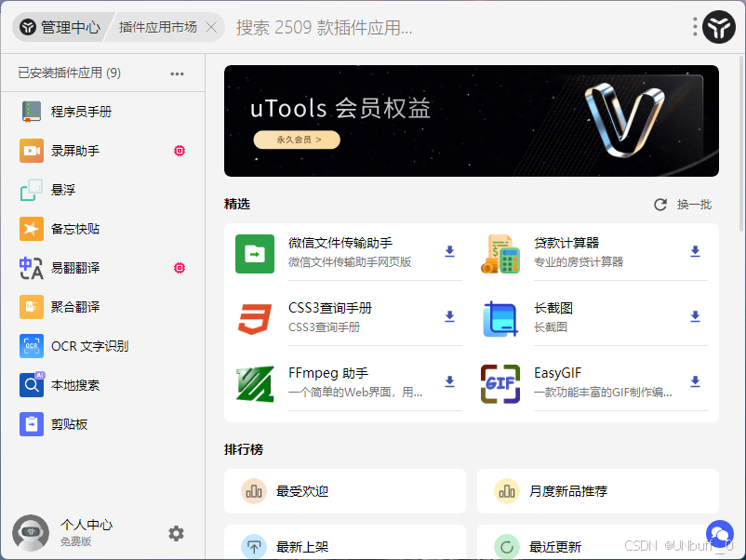Switch to the 管理中心 tab
Viewport: 746px width, 560px height.
coord(60,27)
